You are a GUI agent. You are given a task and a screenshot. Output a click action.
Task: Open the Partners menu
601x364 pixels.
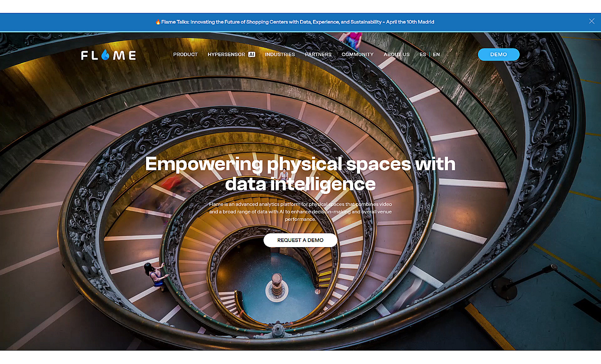coord(318,55)
